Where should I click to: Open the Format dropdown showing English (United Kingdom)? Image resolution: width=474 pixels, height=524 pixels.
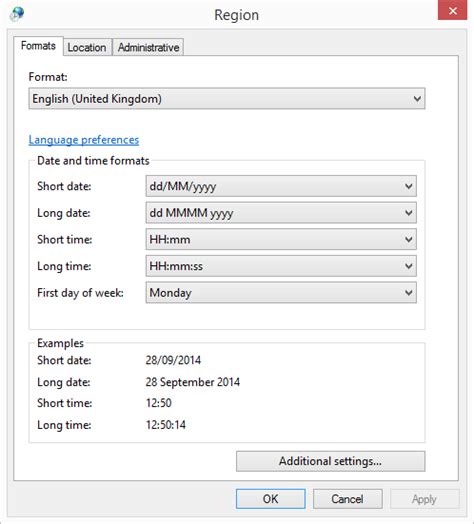227,99
